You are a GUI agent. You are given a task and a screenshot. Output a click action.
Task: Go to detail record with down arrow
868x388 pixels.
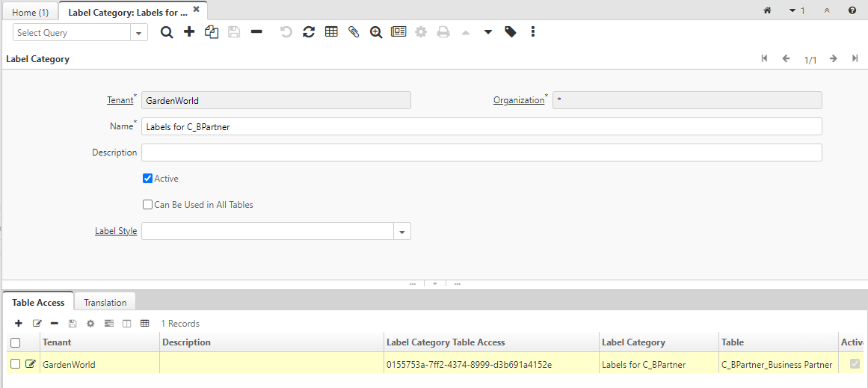488,33
